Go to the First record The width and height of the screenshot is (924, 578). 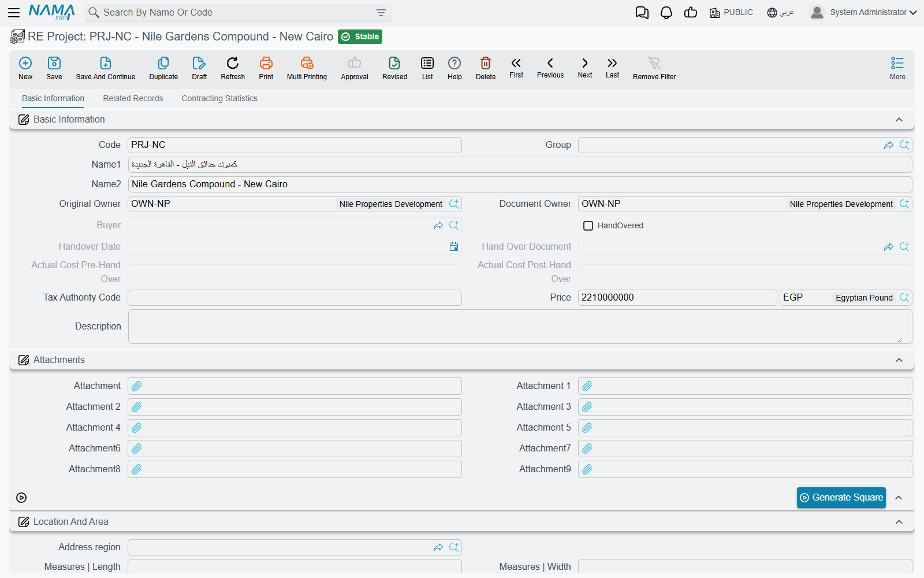click(x=516, y=68)
